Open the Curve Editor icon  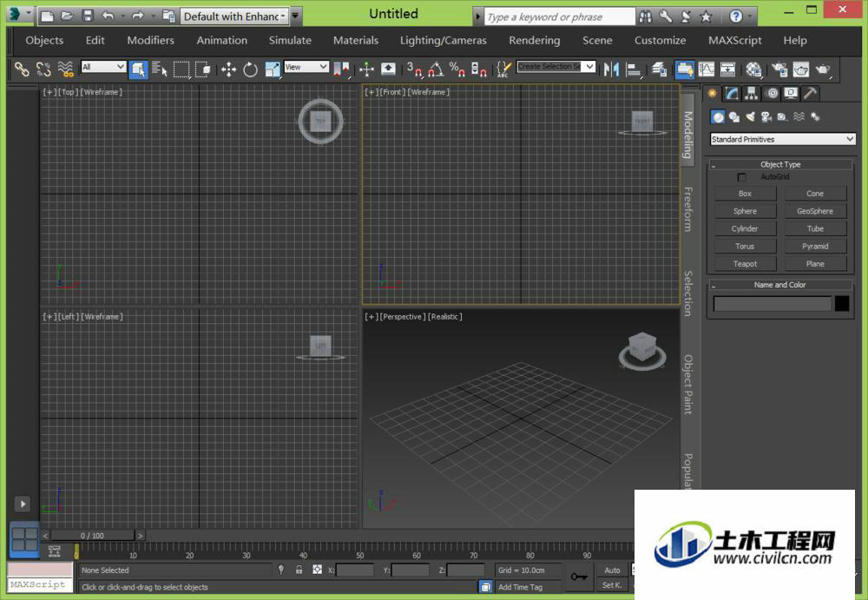[707, 69]
